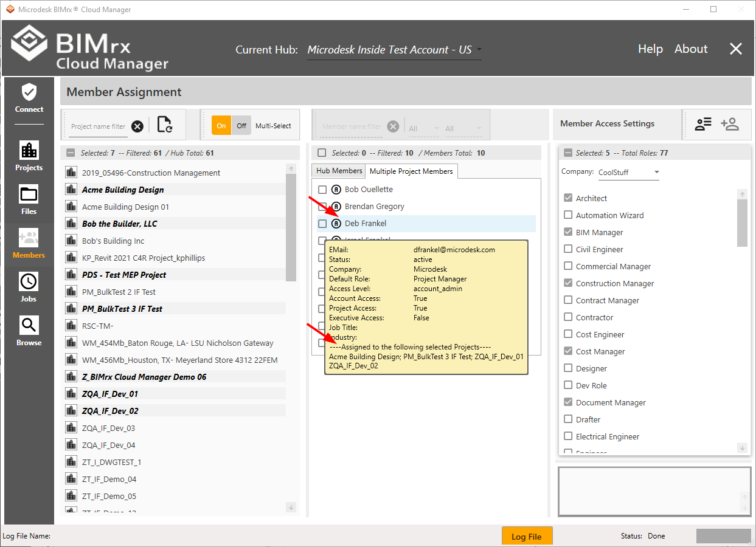
Task: Uncheck the Document Manager role
Action: pos(568,402)
